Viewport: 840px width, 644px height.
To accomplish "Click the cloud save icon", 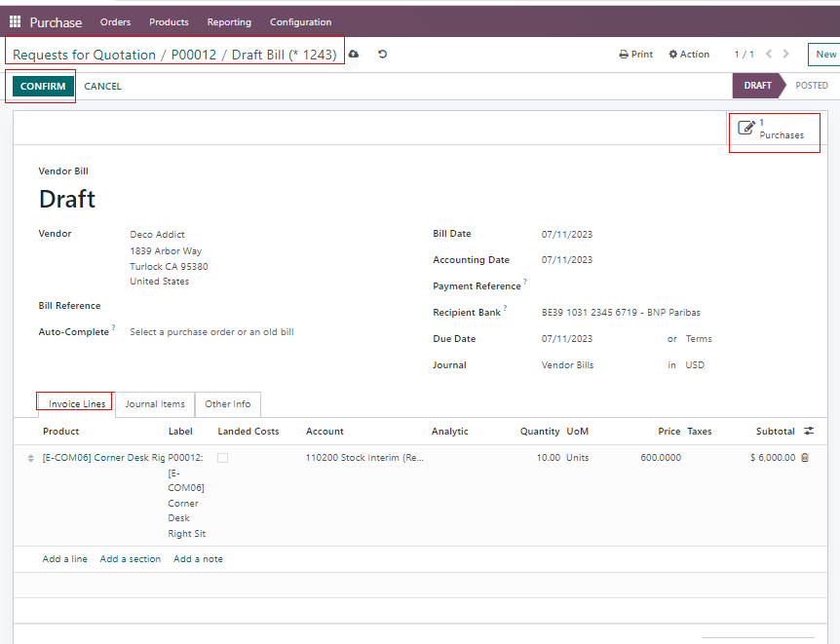I will point(353,55).
